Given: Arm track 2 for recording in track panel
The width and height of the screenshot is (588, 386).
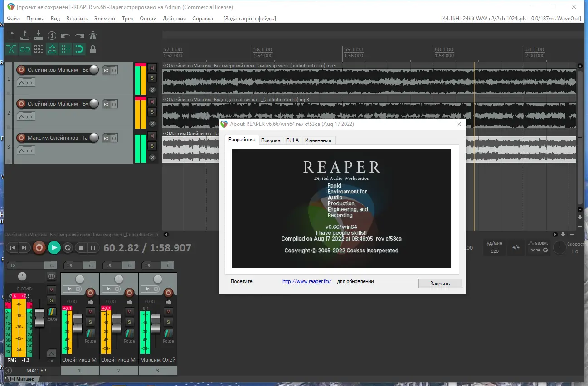Looking at the screenshot, I should pyautogui.click(x=21, y=104).
